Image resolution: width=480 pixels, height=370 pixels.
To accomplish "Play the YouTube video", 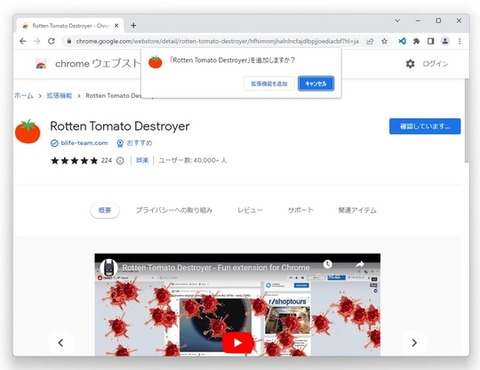I will tap(237, 342).
